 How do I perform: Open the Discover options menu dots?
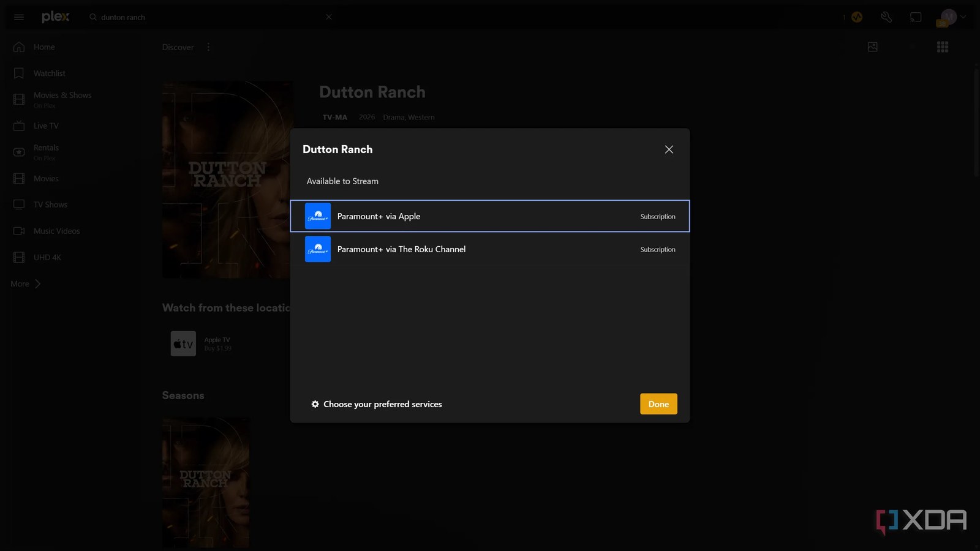click(208, 47)
